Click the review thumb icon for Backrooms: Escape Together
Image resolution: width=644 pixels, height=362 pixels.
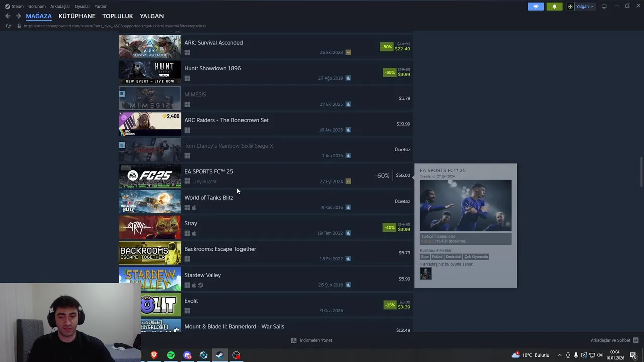[x=348, y=259]
